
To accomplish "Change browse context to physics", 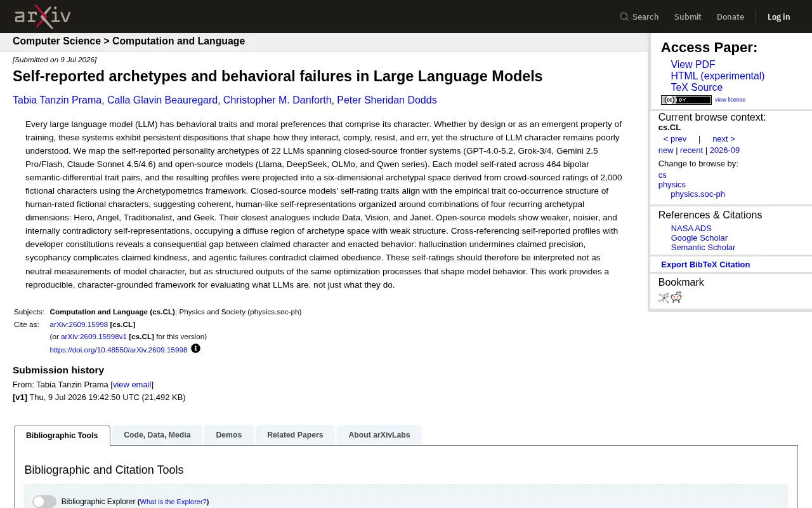I will tap(672, 185).
